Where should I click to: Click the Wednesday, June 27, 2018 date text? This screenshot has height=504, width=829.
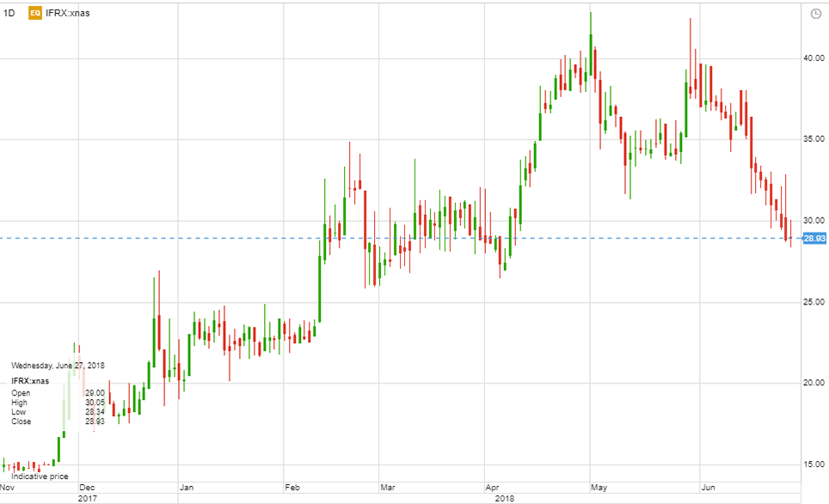coord(58,366)
